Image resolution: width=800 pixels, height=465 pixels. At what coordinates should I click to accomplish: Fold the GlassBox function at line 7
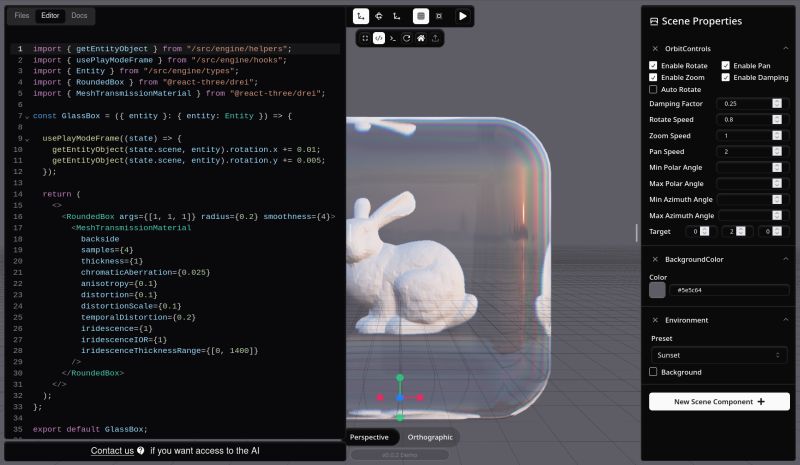[x=27, y=117]
